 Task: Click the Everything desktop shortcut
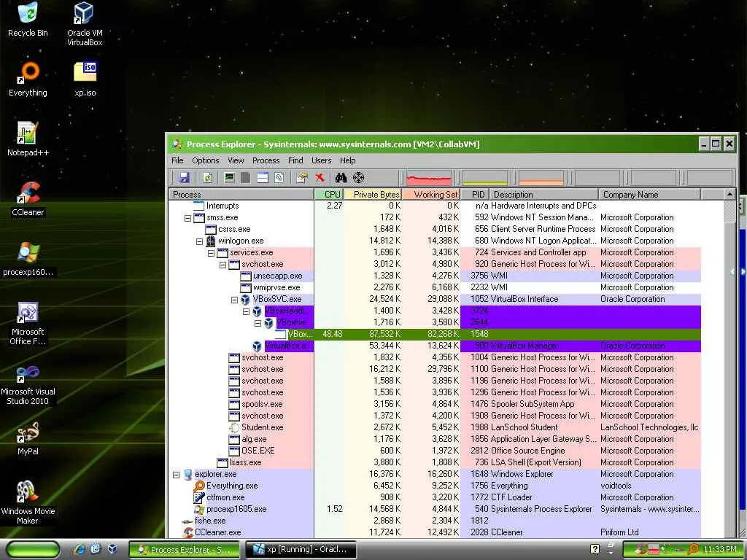[x=28, y=79]
